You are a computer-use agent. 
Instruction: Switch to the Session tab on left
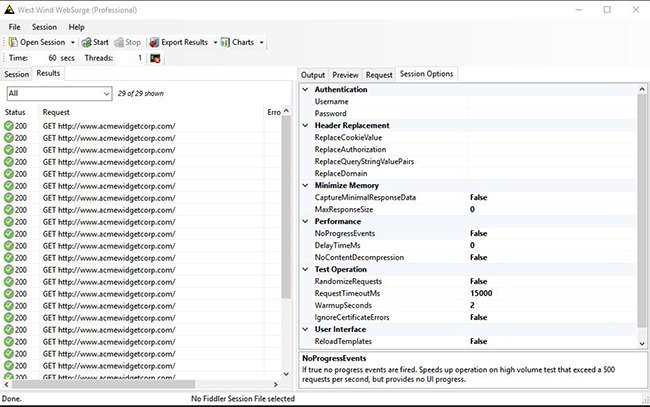point(17,75)
